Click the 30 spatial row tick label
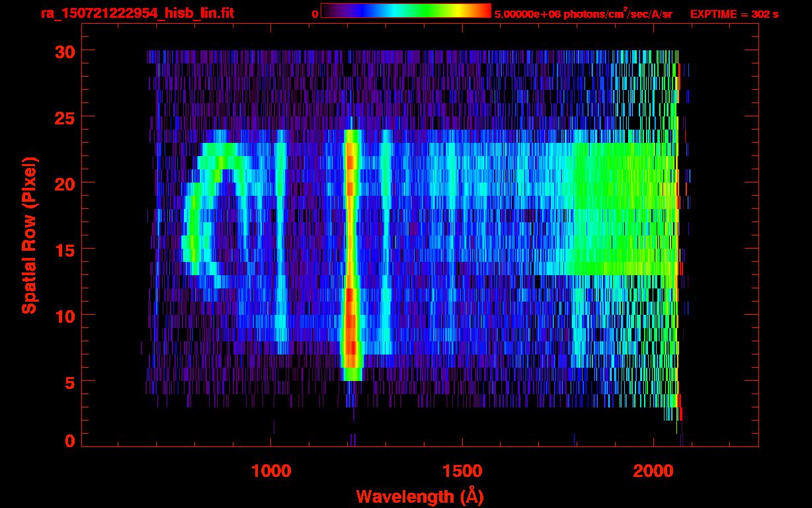Screen dimensions: 812x508 [64, 51]
